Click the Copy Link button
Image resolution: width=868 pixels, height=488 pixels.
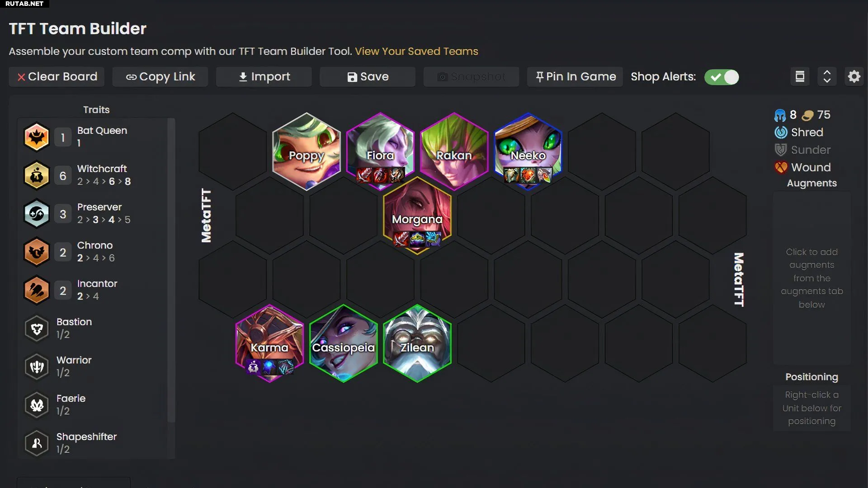[x=160, y=77]
